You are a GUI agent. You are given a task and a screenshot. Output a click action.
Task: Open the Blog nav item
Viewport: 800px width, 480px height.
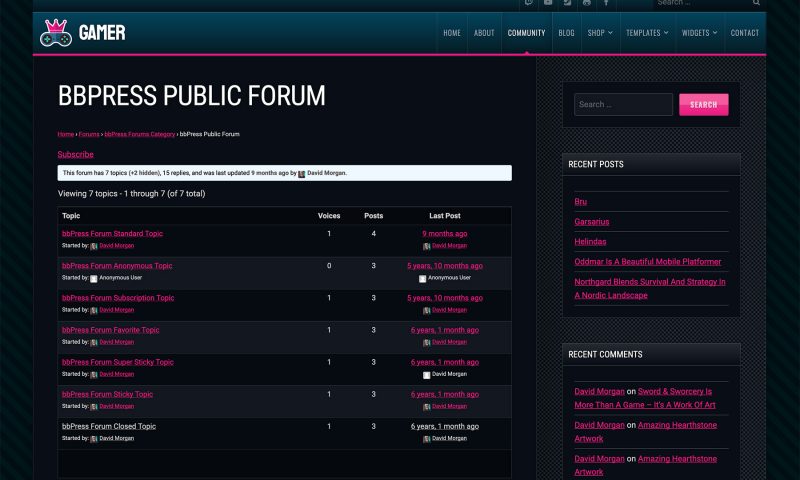click(x=566, y=33)
